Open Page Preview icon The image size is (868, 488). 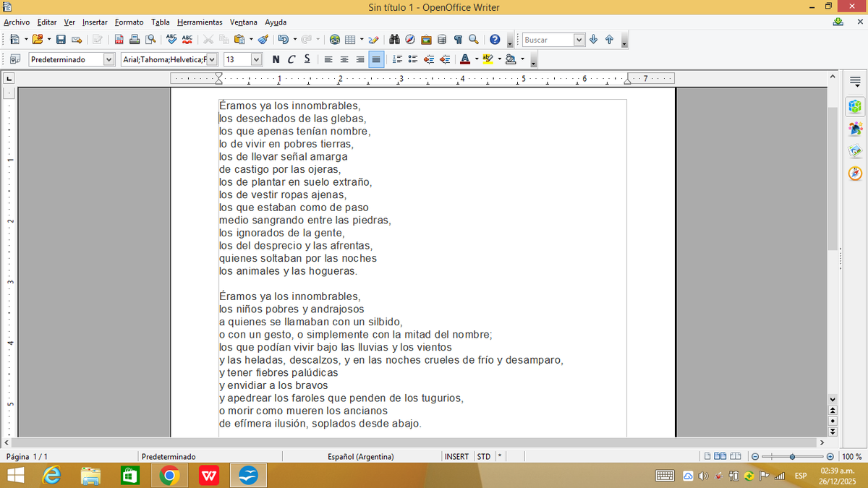(150, 40)
